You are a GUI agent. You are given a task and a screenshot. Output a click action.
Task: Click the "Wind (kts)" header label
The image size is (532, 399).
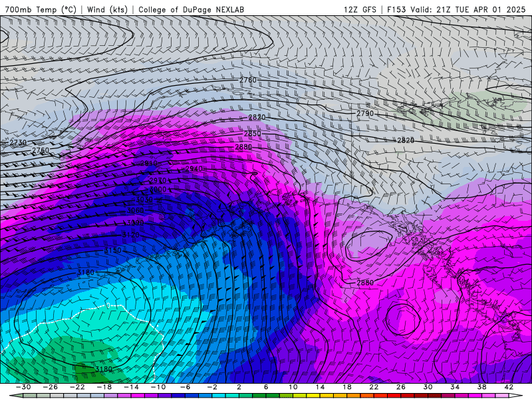point(107,9)
